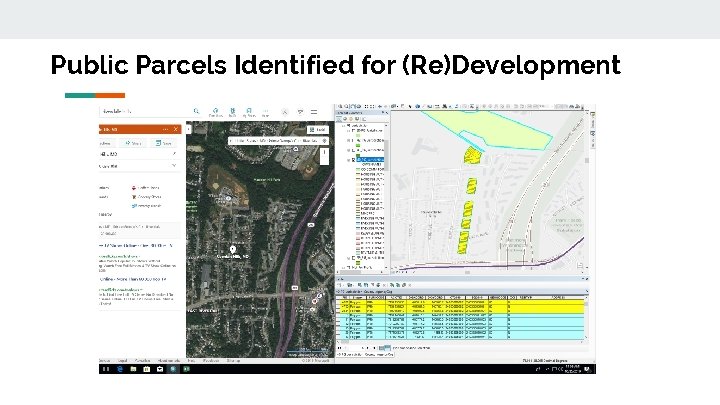Open the Catalog side tab in ArcMap
The height and width of the screenshot is (405, 720).
pos(593,123)
